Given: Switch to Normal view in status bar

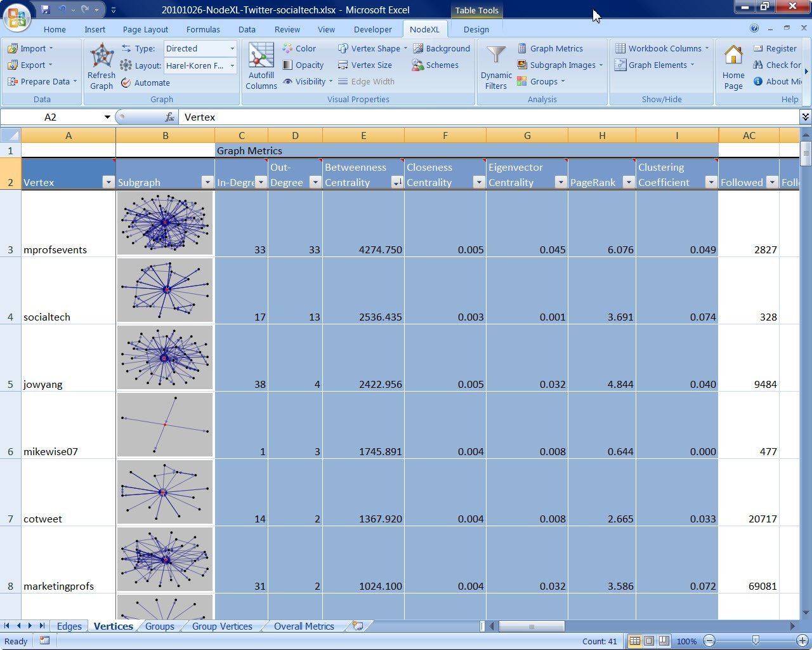Looking at the screenshot, I should pos(634,641).
